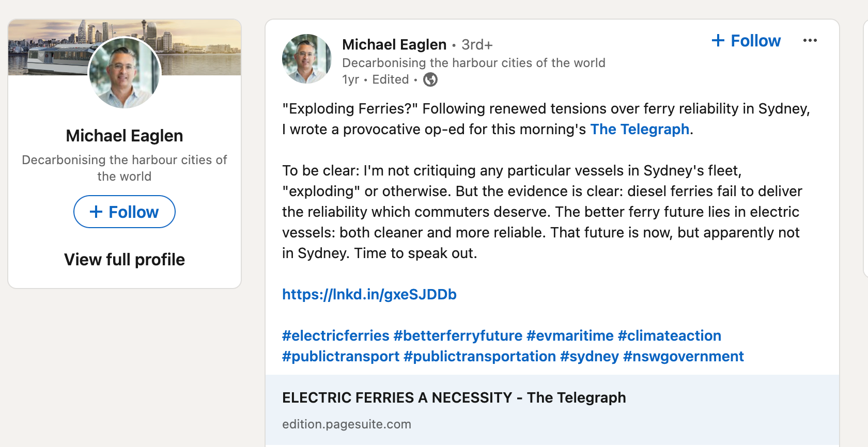The height and width of the screenshot is (447, 868).
Task: Open the lnkd.in/gxeSJDDb short link
Action: 369,294
